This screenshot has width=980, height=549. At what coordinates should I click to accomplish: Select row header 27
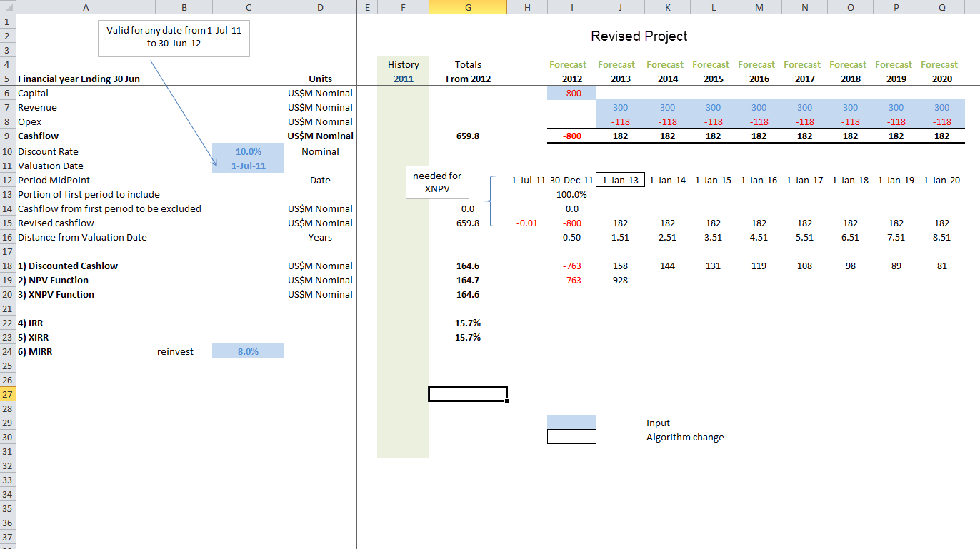click(7, 394)
